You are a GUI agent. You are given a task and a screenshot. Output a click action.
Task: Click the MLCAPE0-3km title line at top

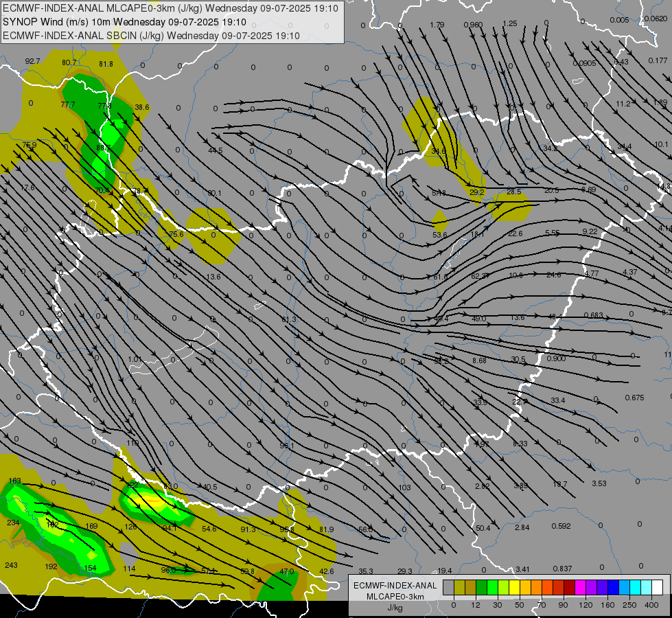(x=170, y=8)
